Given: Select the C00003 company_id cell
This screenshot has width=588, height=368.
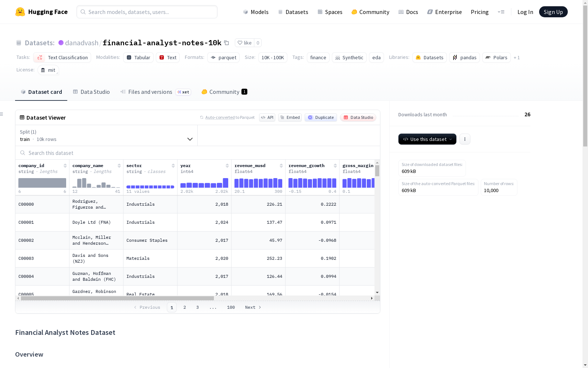Looking at the screenshot, I should (x=42, y=258).
